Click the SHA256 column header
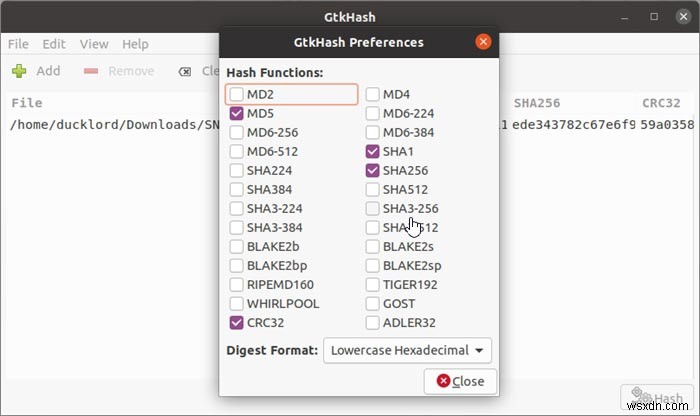 (537, 103)
